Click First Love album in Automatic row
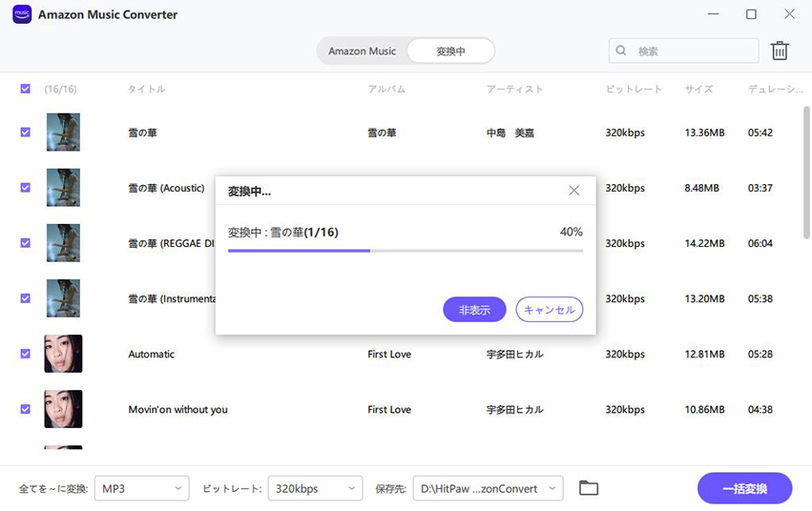Image resolution: width=812 pixels, height=511 pixels. point(389,354)
